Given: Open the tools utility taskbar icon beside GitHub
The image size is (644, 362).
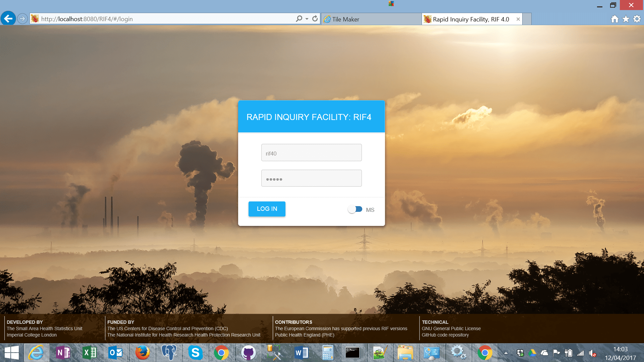Looking at the screenshot, I should (x=274, y=353).
